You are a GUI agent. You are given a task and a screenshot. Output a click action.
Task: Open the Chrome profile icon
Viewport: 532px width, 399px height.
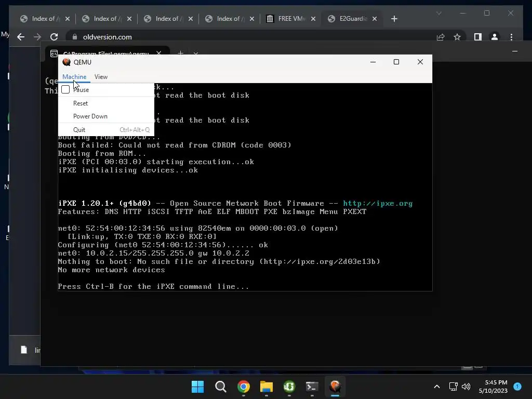pyautogui.click(x=495, y=37)
